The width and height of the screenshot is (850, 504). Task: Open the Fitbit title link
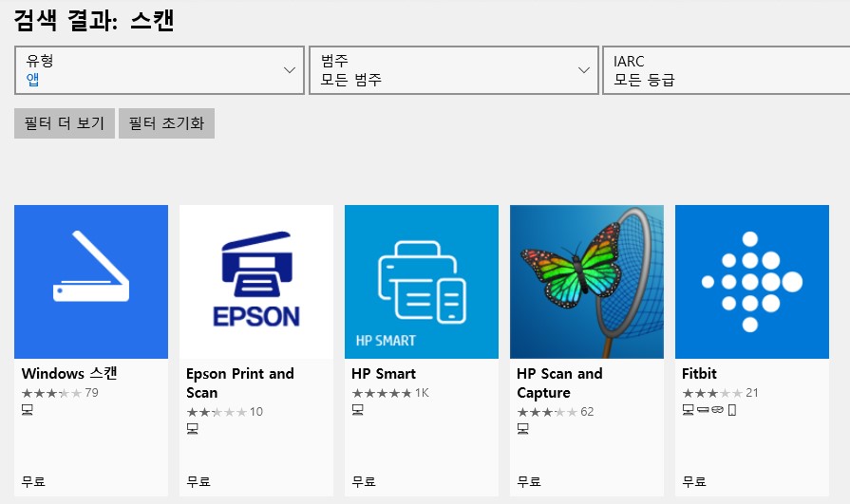pos(699,373)
